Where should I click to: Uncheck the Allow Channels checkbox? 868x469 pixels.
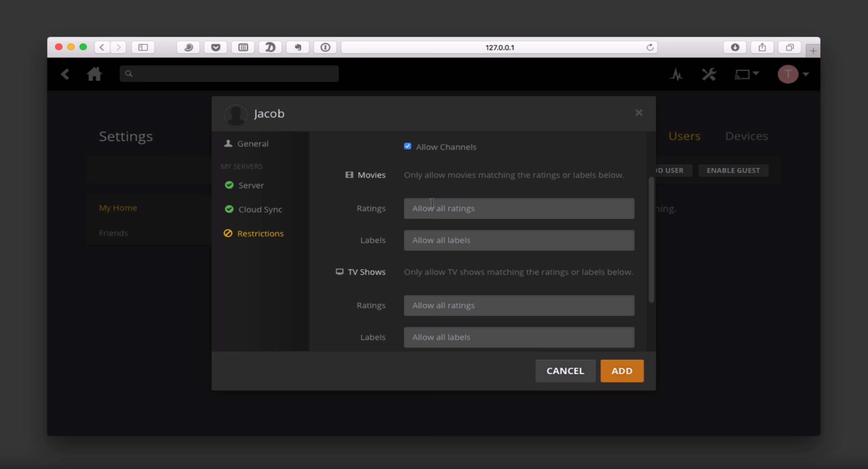coord(407,146)
